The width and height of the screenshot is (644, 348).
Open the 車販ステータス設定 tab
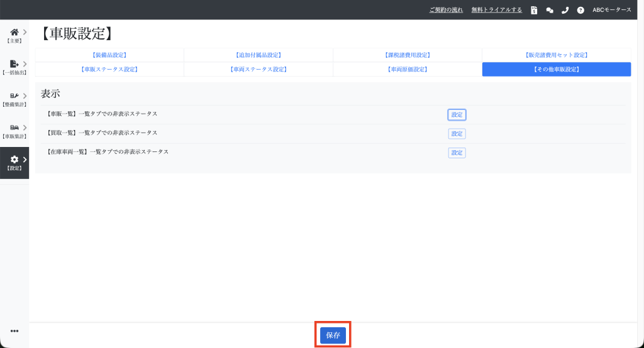(109, 69)
